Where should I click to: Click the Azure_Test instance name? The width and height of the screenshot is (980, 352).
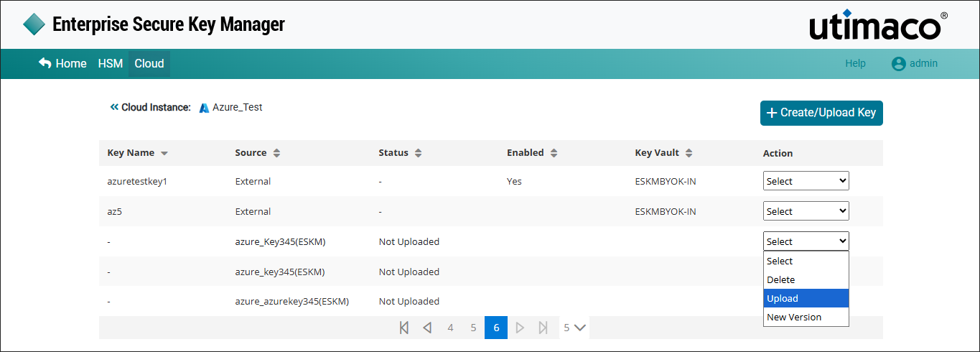coord(238,107)
